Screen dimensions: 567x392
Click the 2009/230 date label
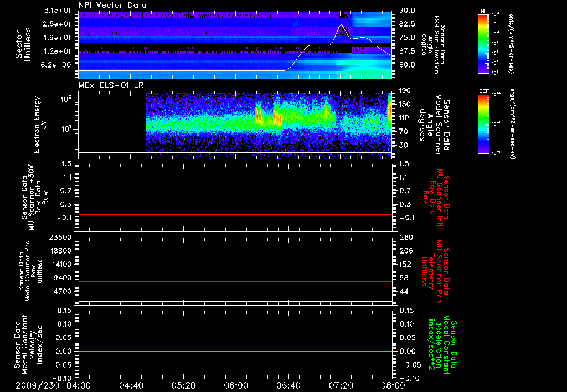(37, 385)
